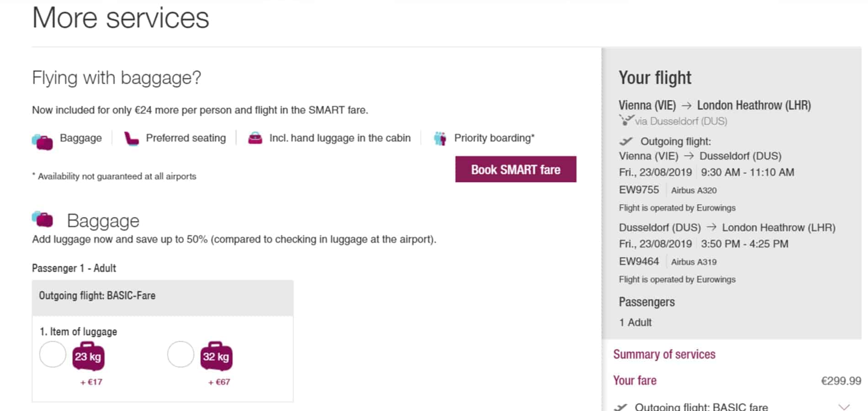Click the airplane icon beside Outgoing flight
Viewport: 868px width, 411px height.
[x=626, y=141]
